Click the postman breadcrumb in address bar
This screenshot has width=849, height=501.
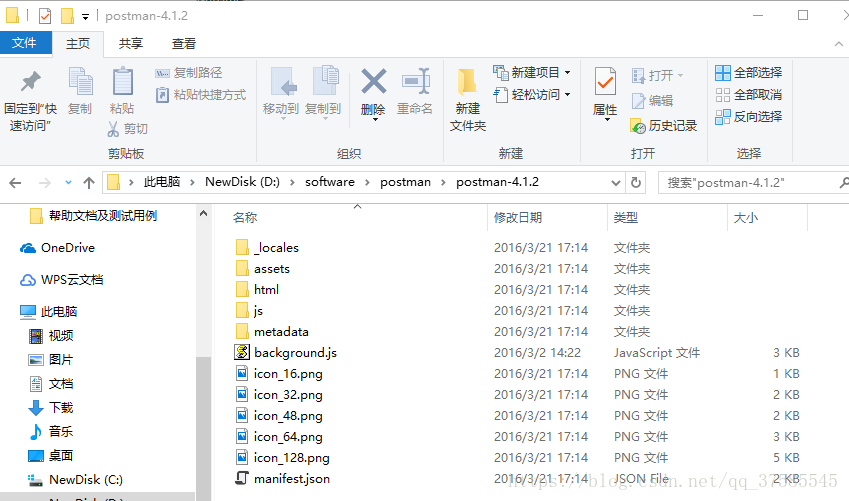click(405, 182)
